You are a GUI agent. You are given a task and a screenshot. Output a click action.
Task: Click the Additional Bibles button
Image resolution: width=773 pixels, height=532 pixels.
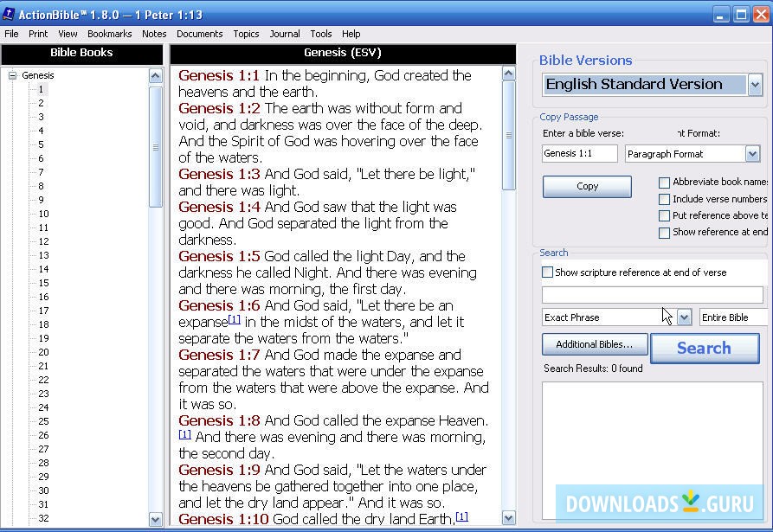pyautogui.click(x=595, y=344)
